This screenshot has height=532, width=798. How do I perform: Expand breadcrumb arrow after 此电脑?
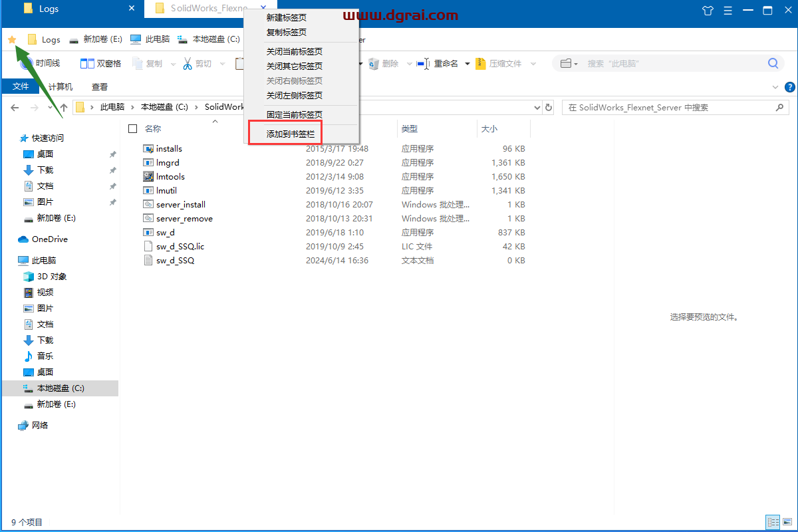coord(133,107)
